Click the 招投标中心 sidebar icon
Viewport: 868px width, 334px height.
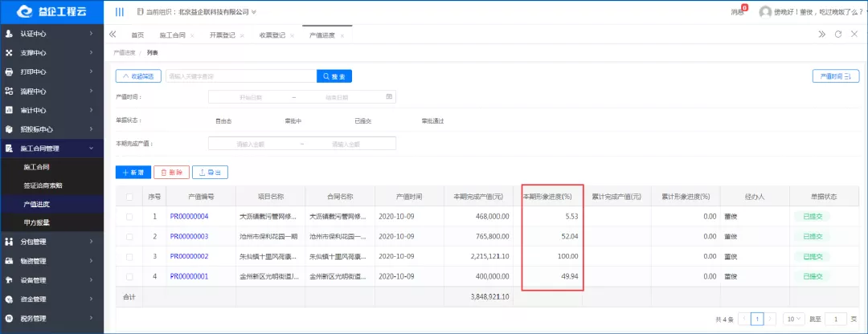tap(9, 129)
